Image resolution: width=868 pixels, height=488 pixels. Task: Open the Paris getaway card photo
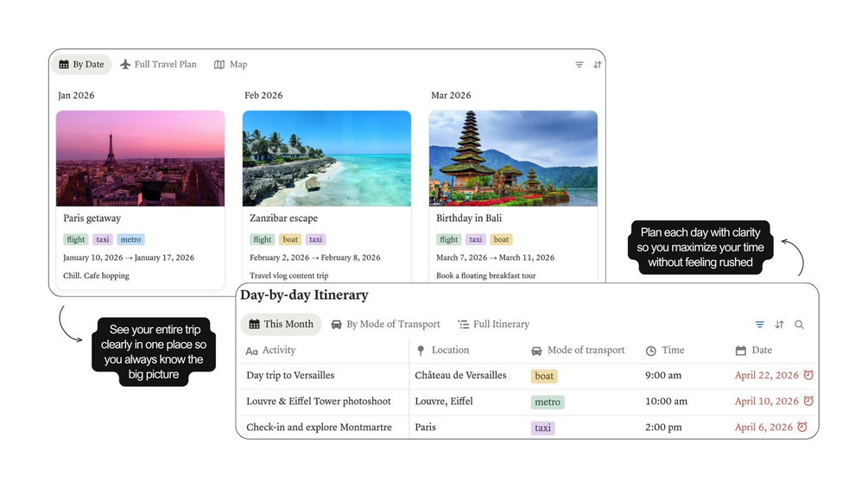point(141,158)
